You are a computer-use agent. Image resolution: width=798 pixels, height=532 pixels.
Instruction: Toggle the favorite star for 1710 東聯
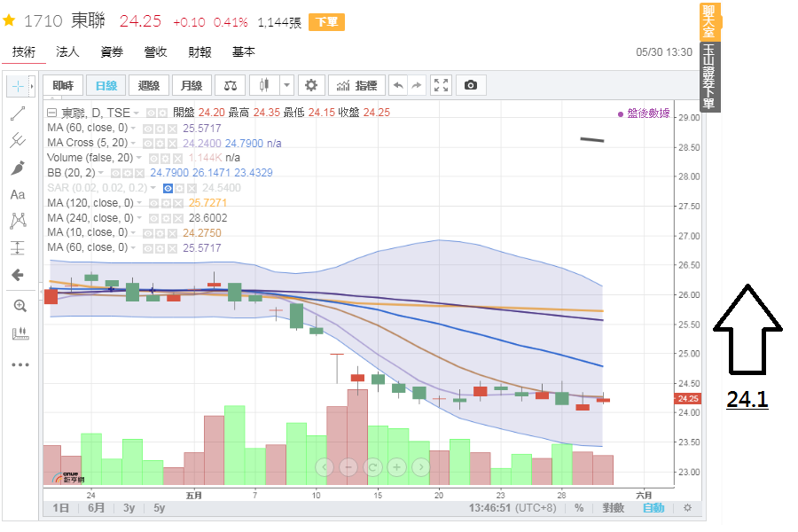point(9,21)
